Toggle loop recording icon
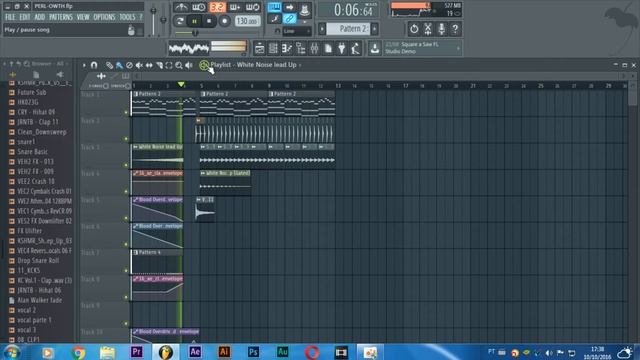 click(x=253, y=7)
